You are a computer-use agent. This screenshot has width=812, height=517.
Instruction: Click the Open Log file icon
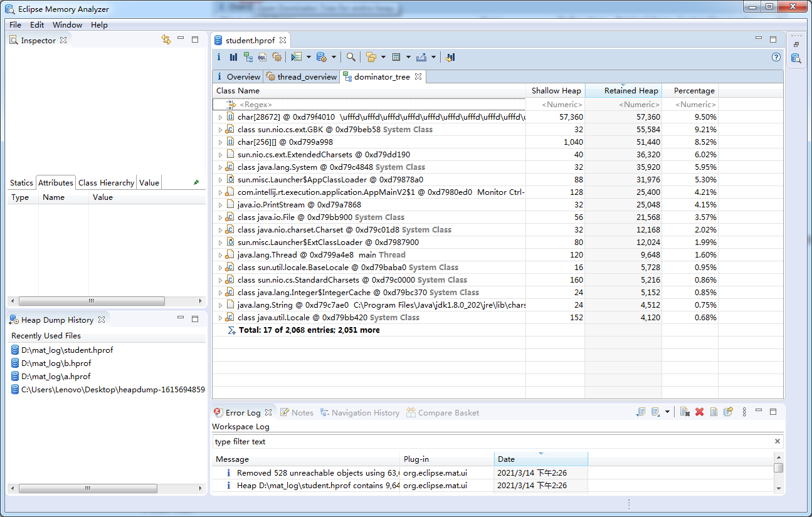click(714, 412)
